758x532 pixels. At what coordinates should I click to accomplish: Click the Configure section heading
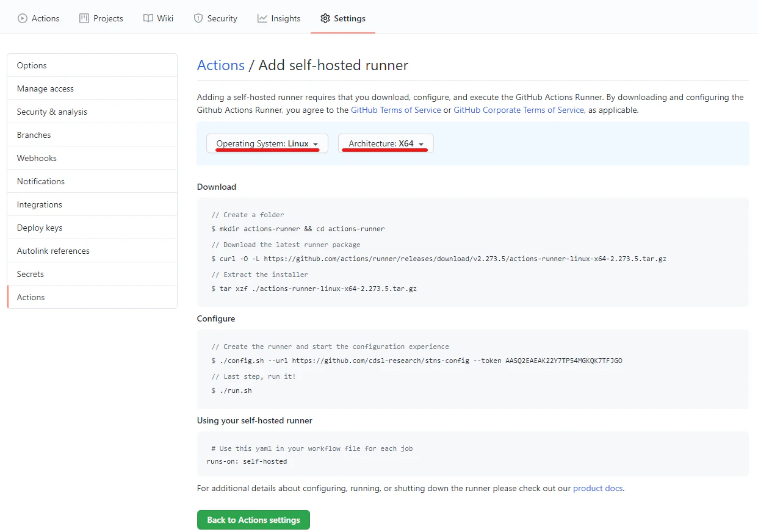216,318
